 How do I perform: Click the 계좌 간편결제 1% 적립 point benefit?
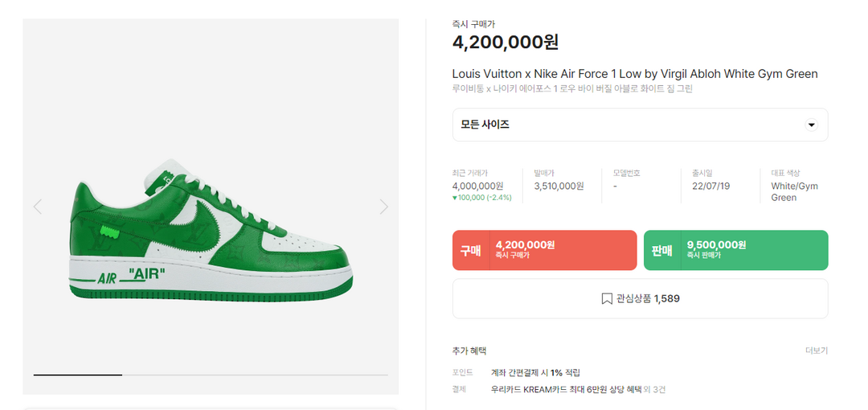pos(535,373)
